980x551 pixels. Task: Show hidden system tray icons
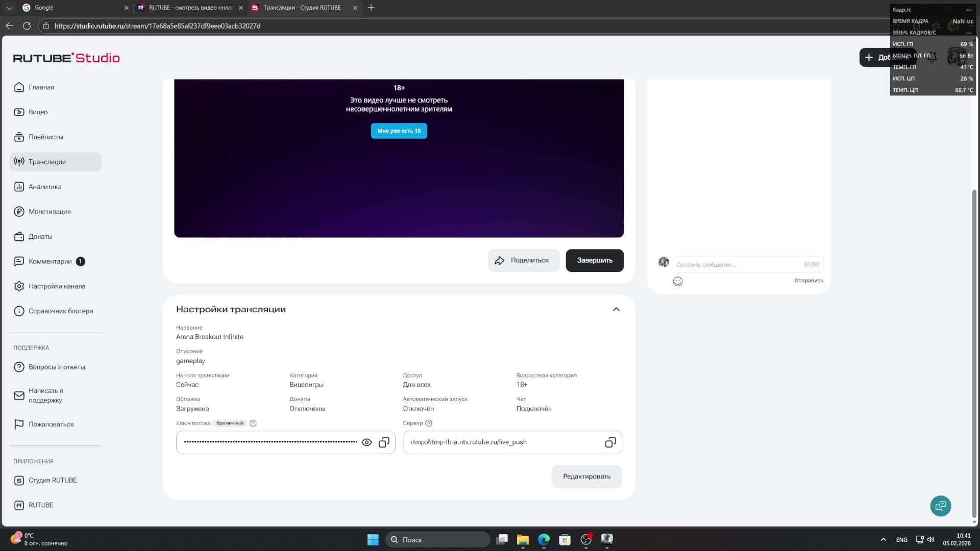[x=883, y=539]
